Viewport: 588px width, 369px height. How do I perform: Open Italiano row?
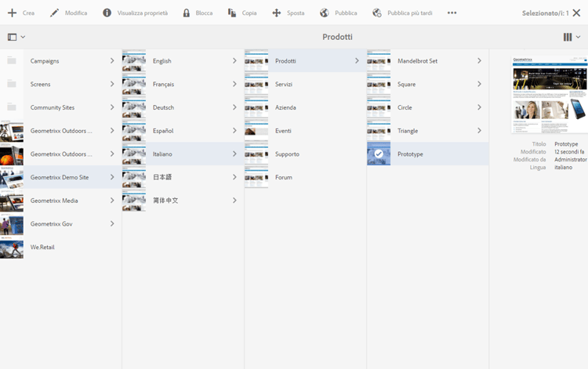183,154
